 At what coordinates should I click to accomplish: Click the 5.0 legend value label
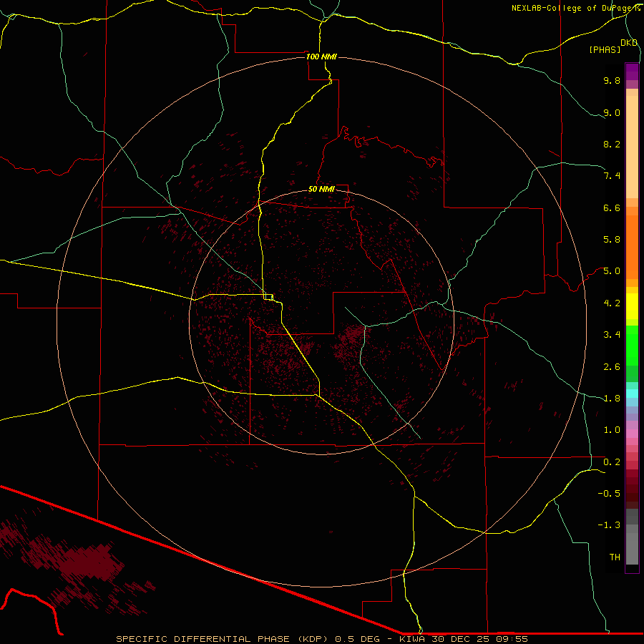(611, 271)
